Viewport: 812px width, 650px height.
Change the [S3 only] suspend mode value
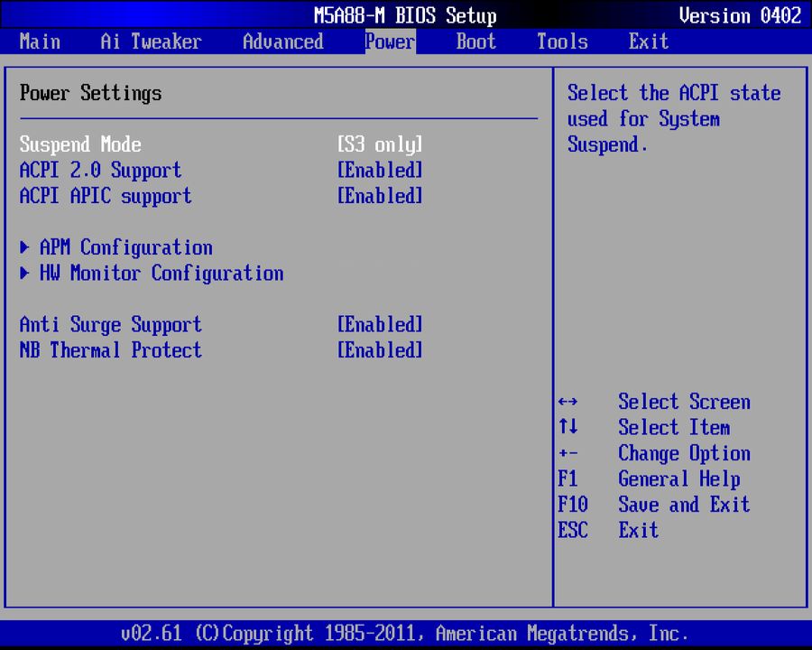pyautogui.click(x=380, y=144)
